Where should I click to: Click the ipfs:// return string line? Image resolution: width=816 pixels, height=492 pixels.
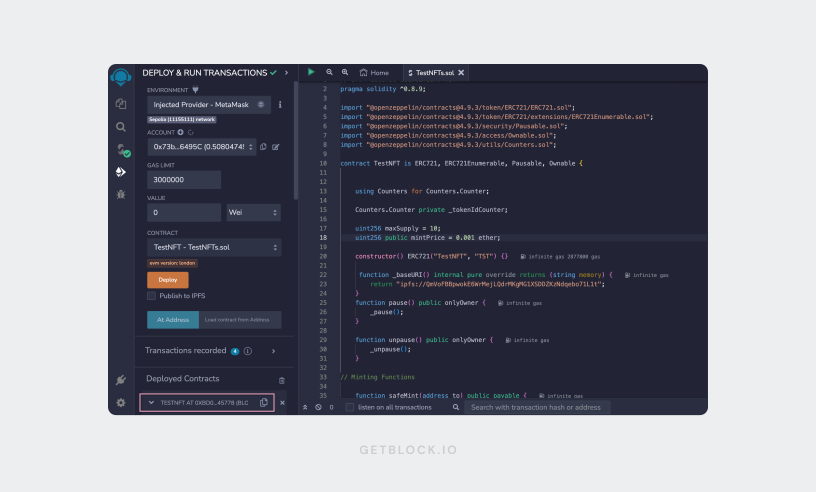(488, 284)
